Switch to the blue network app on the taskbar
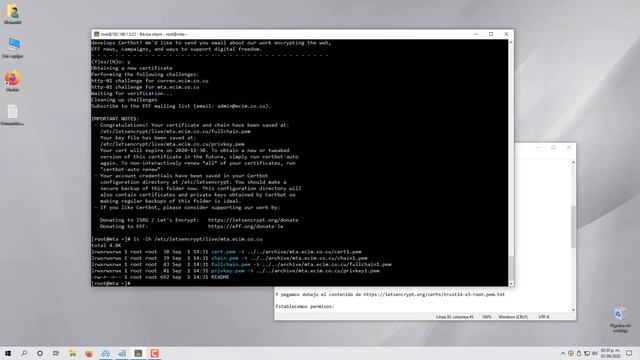Viewport: 640px width, 360px height. pos(105,353)
